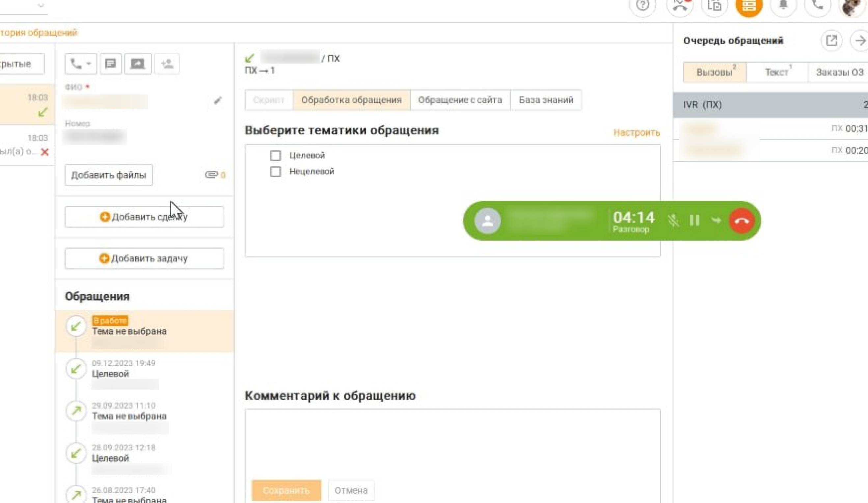
Task: Switch to База знаний tab
Action: point(545,100)
